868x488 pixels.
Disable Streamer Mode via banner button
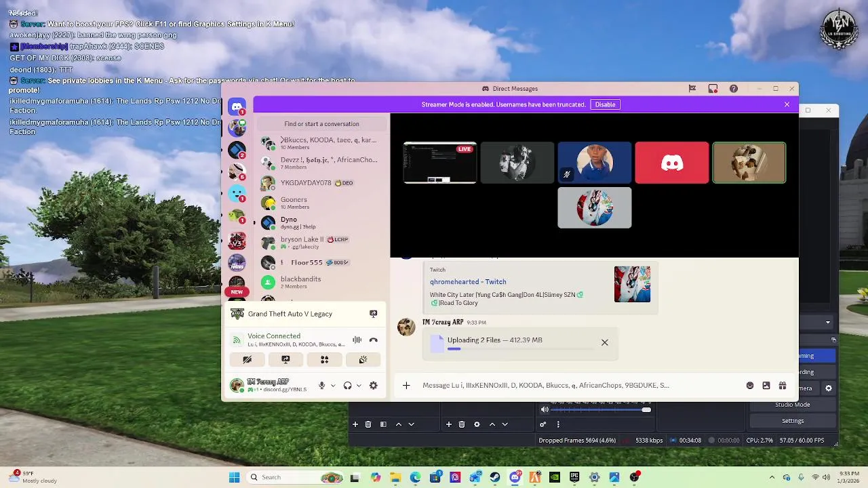pos(605,104)
